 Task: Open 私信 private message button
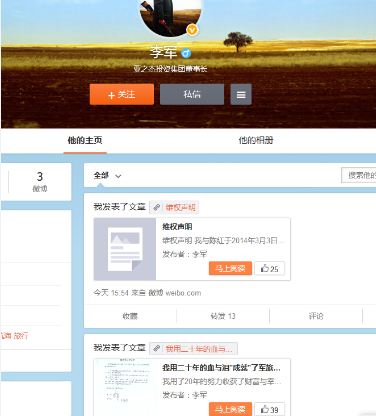[192, 94]
